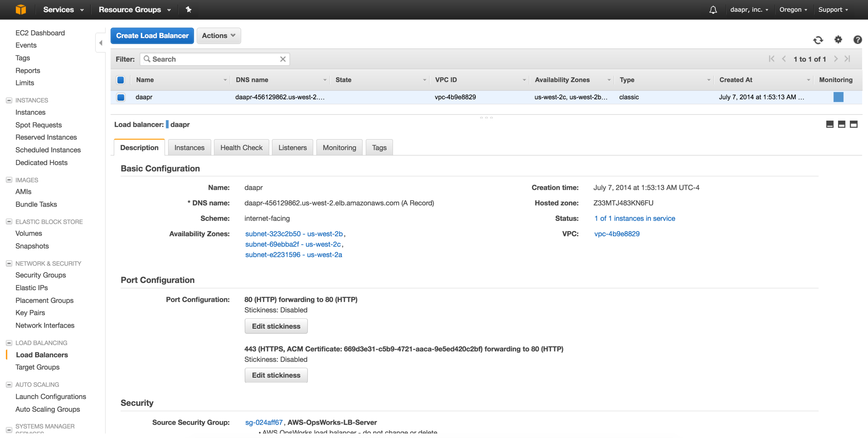Screen dimensions: 868x438
Task: Click the pin shortcut icon in top bar
Action: [189, 9]
